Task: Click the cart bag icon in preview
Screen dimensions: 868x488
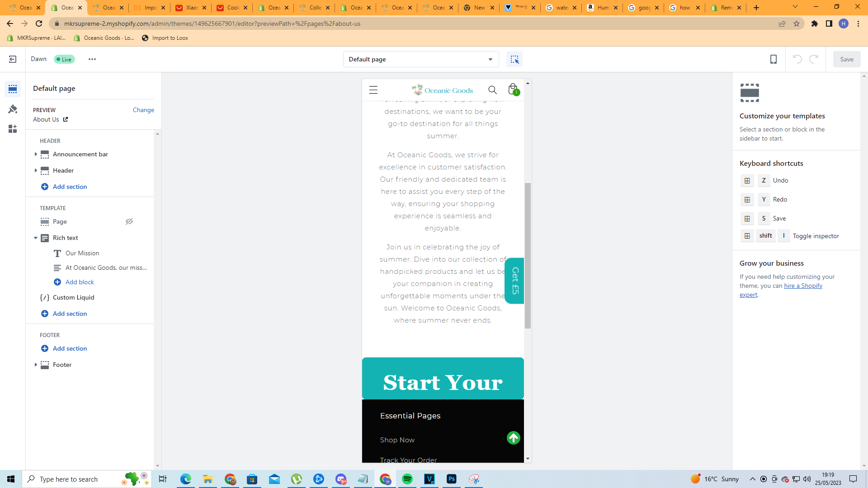Action: pos(513,89)
